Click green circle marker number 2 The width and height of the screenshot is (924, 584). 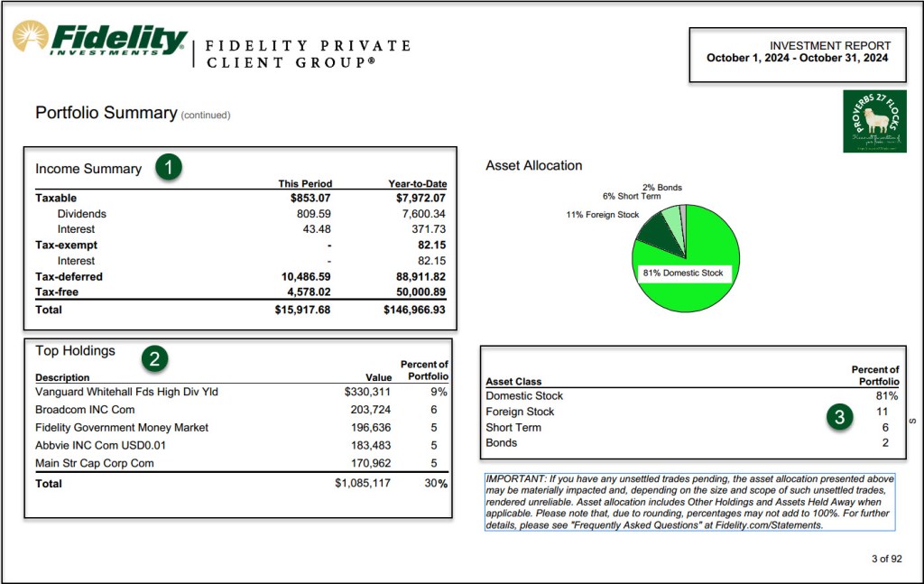pyautogui.click(x=154, y=358)
